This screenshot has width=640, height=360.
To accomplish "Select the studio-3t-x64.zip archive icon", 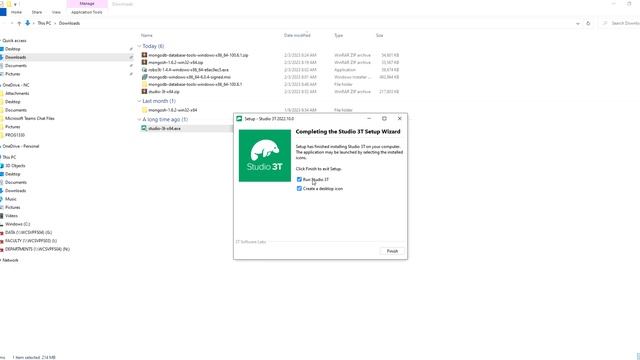I will pos(144,91).
